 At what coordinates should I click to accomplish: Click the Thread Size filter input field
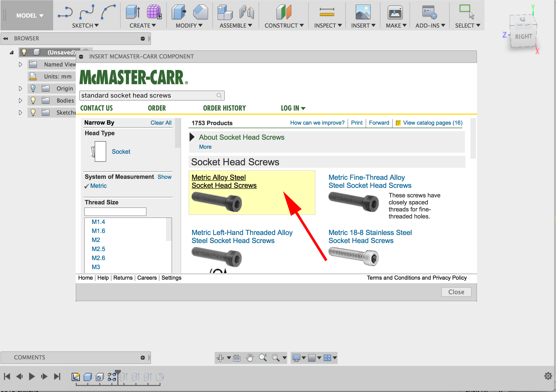[x=115, y=211]
